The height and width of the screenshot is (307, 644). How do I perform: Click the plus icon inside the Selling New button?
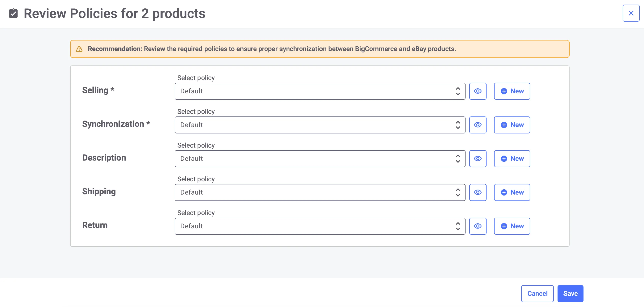tap(503, 91)
